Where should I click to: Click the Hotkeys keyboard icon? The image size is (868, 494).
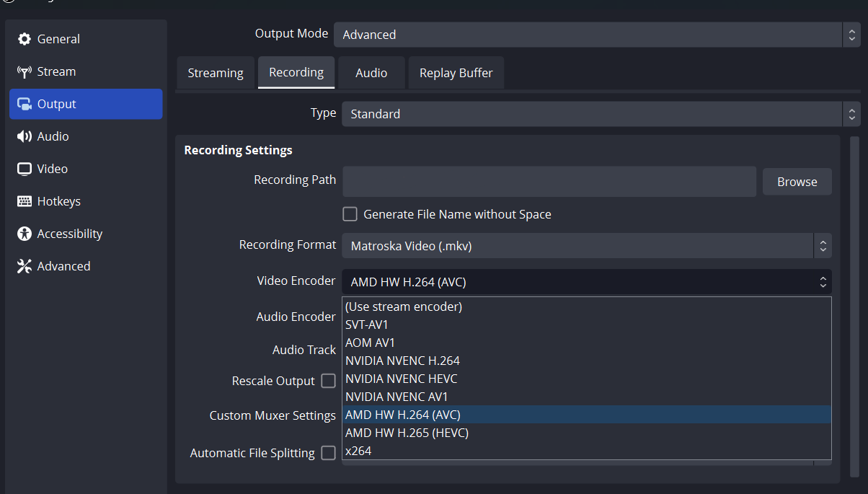[25, 201]
